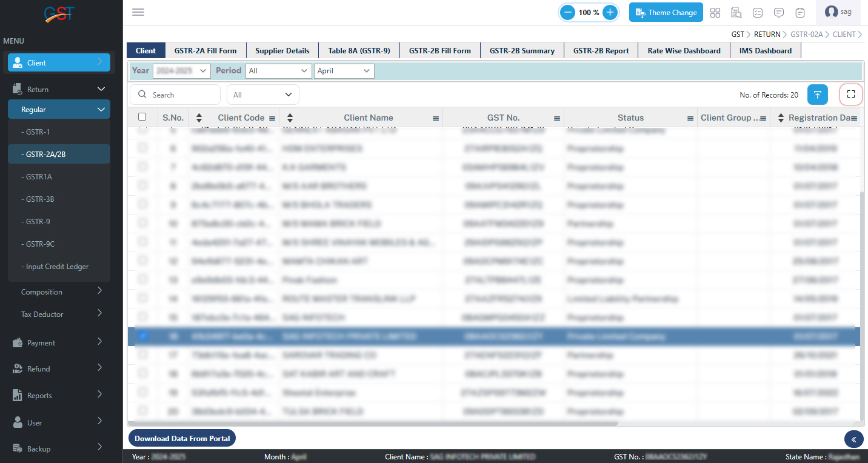Image resolution: width=868 pixels, height=463 pixels.
Task: Click the zoom in plus icon
Action: click(610, 12)
